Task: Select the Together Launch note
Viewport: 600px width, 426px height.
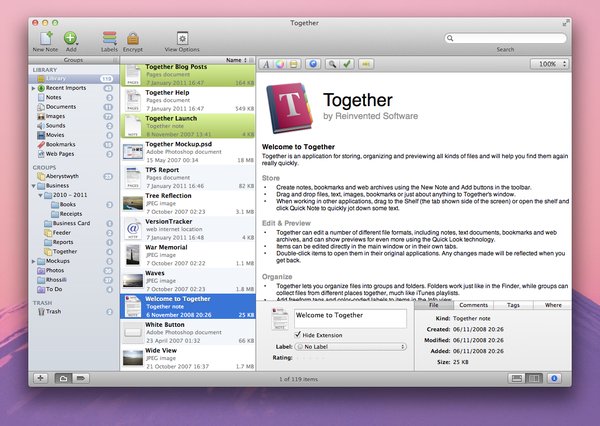Action: click(x=188, y=126)
